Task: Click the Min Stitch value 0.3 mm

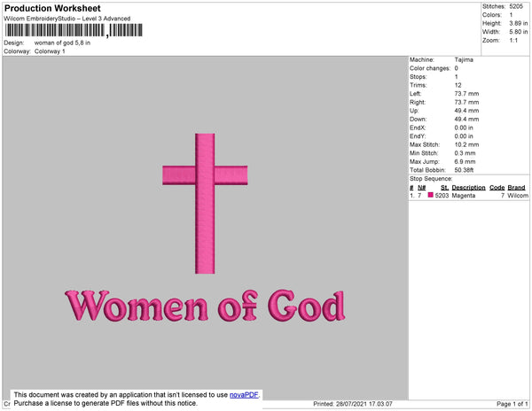Action: [465, 153]
